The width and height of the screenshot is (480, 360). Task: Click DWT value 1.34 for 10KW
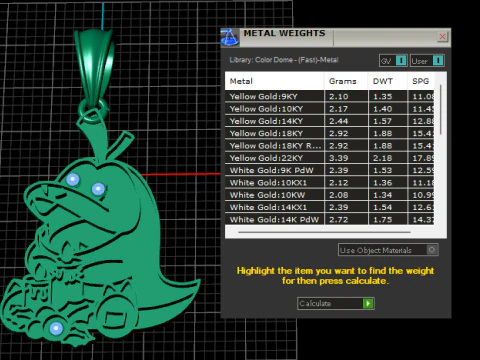382,195
